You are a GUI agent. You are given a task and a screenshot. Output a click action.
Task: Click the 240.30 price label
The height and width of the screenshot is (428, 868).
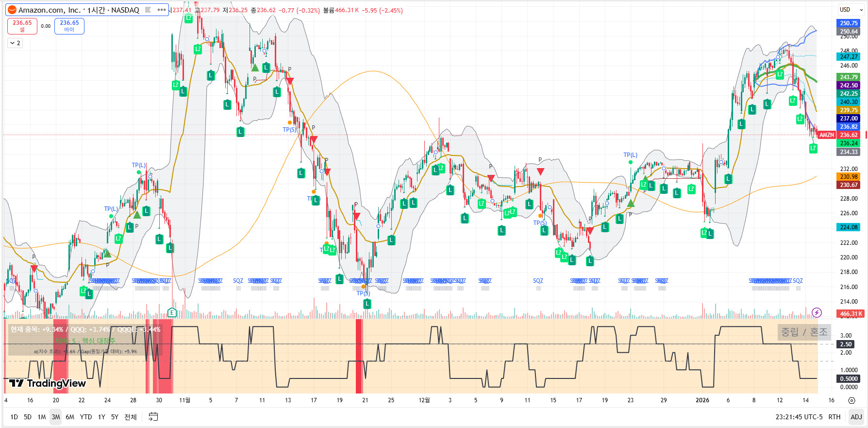coord(849,102)
